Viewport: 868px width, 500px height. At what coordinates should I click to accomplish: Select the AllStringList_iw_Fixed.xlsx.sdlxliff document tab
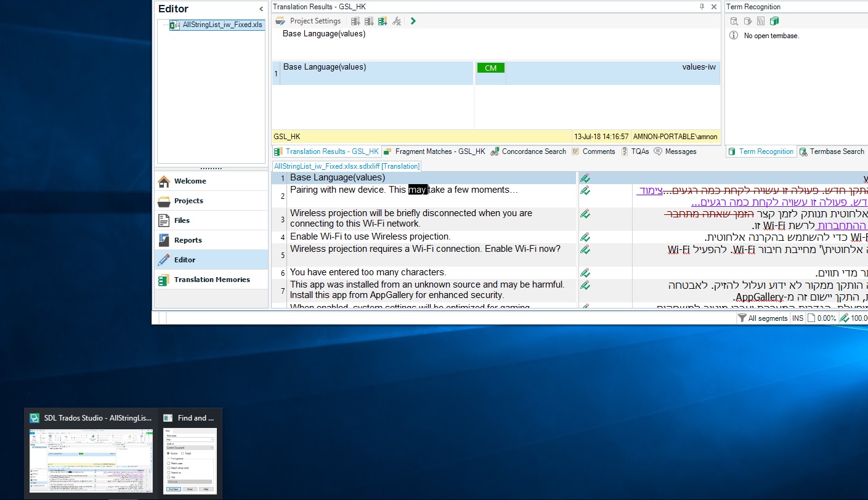347,166
